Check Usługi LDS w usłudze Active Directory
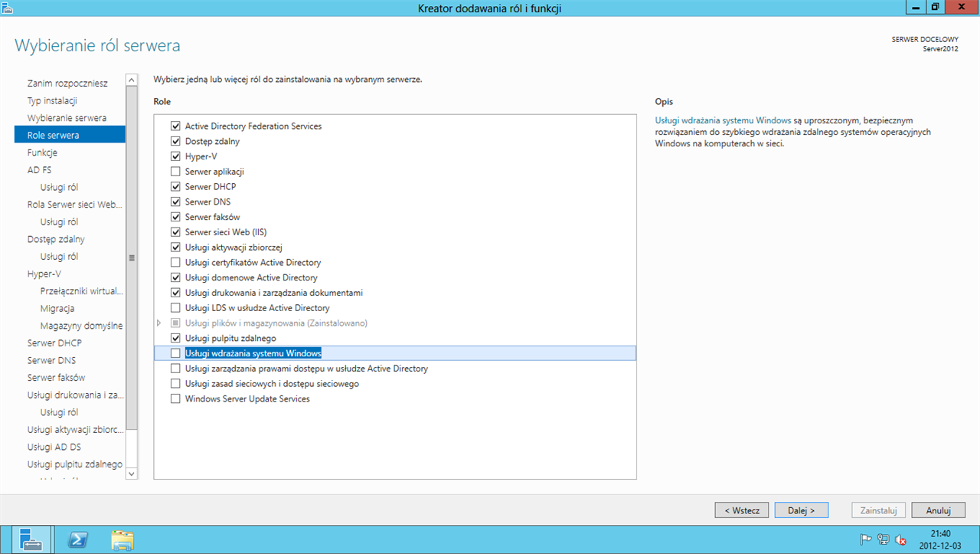Image resolution: width=980 pixels, height=554 pixels. [x=175, y=308]
